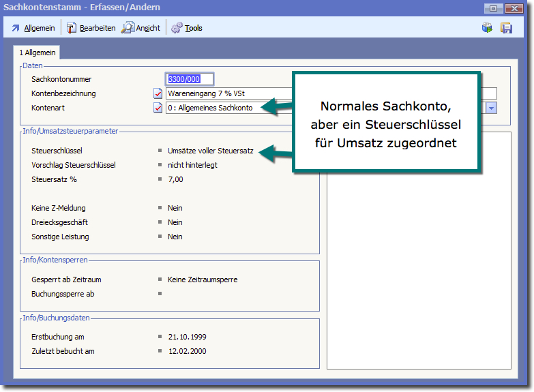Click the save diskette icon at top right

(x=506, y=28)
